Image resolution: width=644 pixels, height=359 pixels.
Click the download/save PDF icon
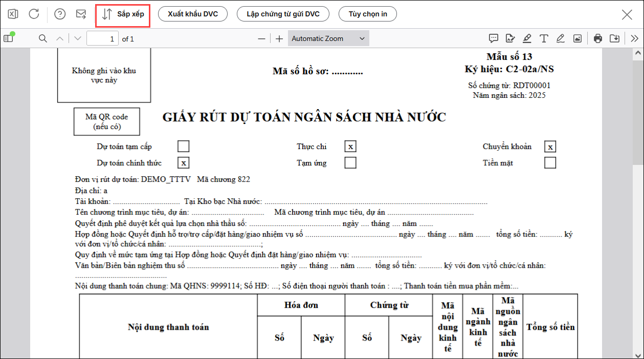click(x=615, y=38)
